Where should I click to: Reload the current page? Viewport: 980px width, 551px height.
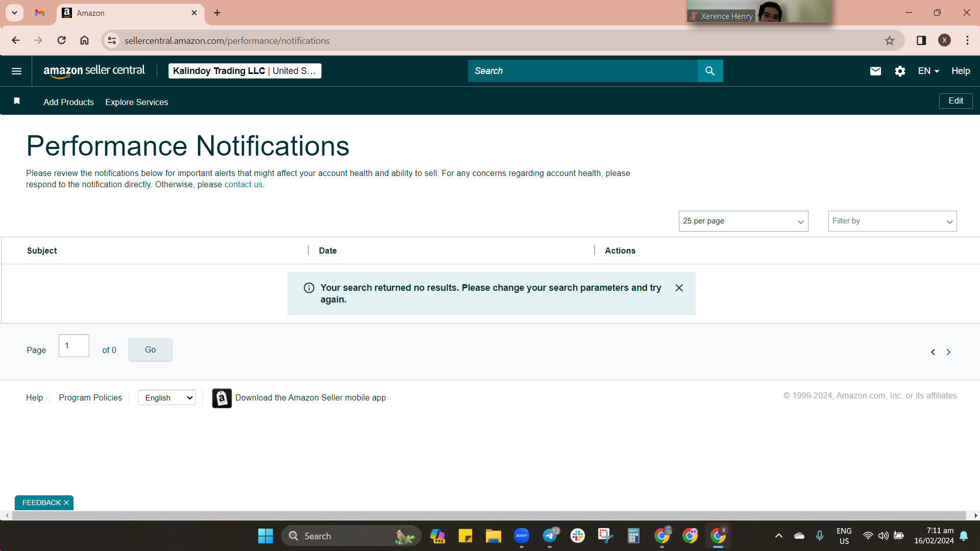(x=61, y=40)
